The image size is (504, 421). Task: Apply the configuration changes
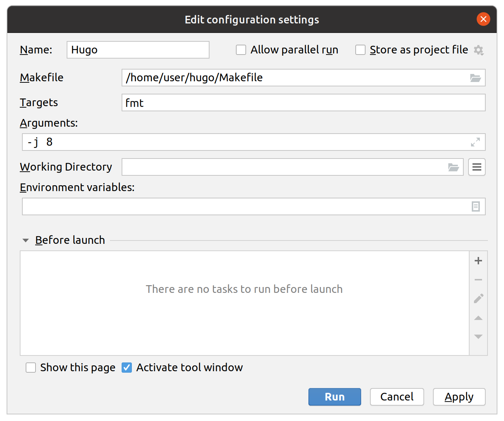(x=459, y=397)
